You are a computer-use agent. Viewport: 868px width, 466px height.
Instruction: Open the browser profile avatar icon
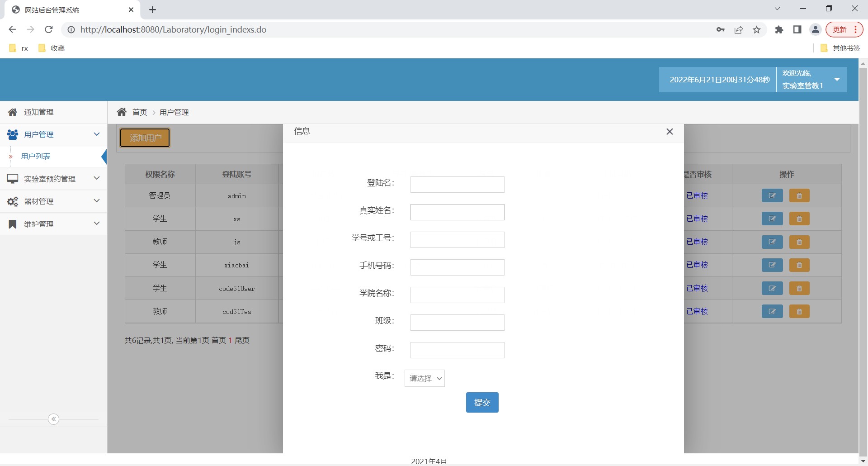pyautogui.click(x=816, y=30)
